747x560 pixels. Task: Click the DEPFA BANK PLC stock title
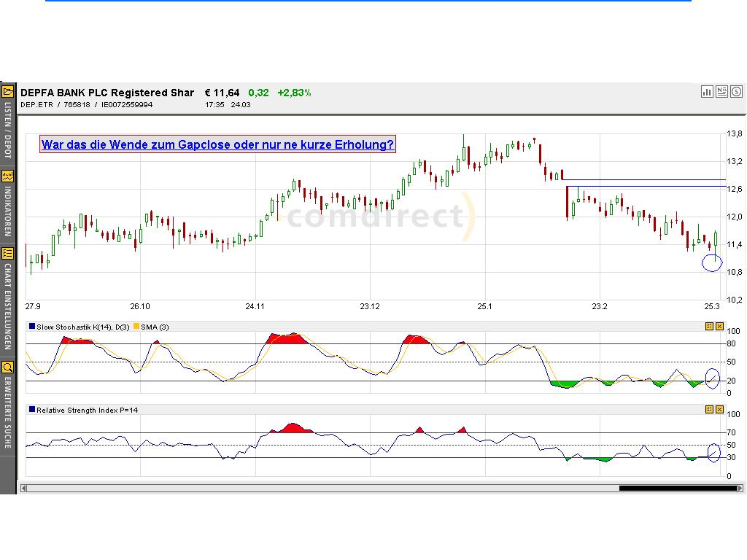click(107, 93)
